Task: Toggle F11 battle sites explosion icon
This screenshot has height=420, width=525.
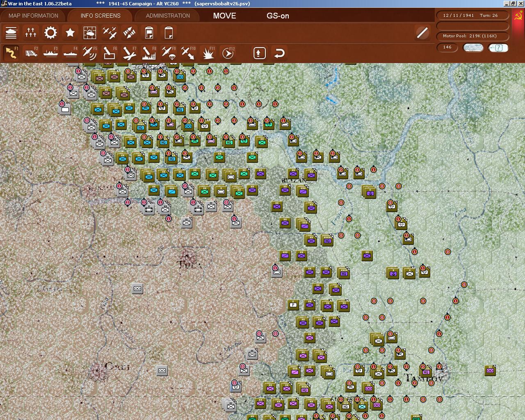Action: [x=208, y=53]
